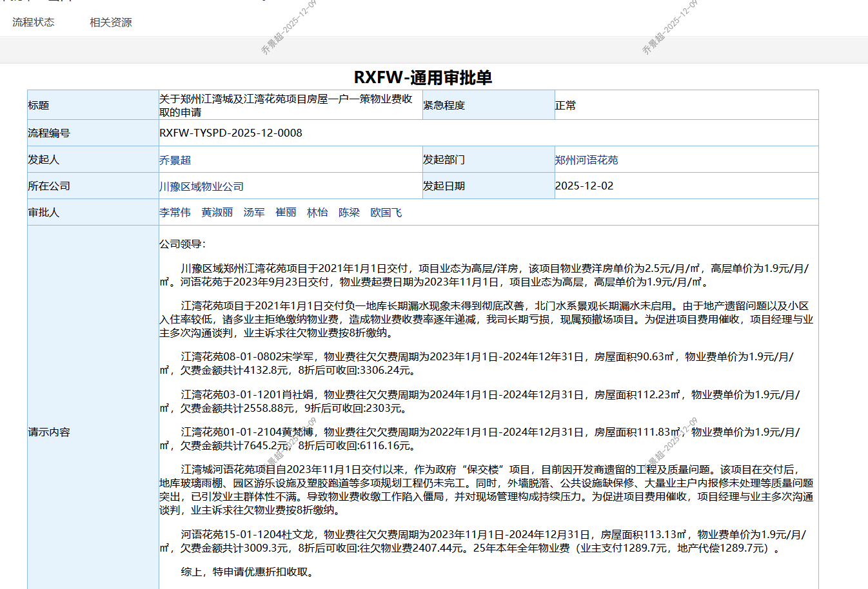Click the 郑州河语花苑 department link
The height and width of the screenshot is (589, 868).
586,160
